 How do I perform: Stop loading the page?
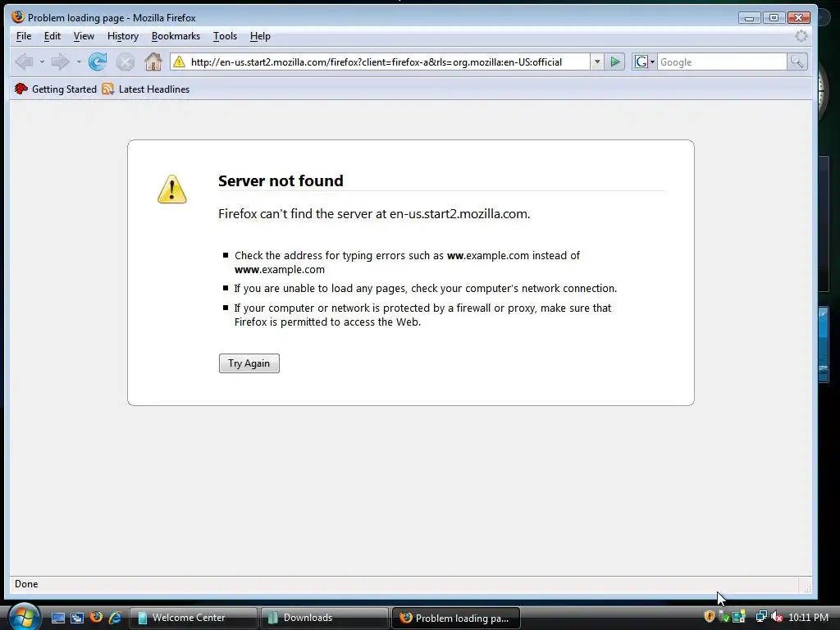tap(126, 62)
